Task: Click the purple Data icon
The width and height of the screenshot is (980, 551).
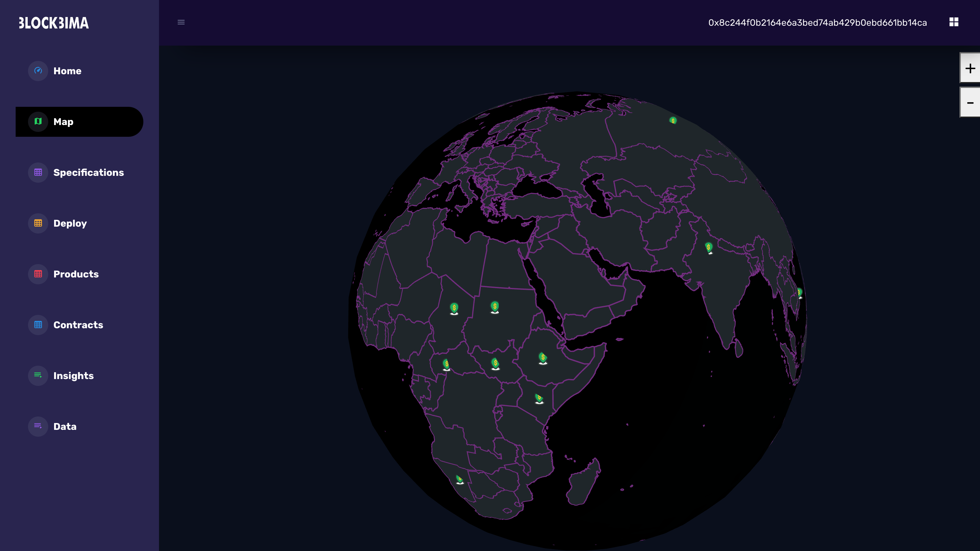Action: 38,426
